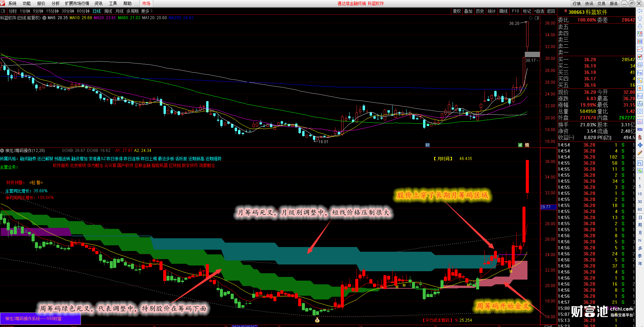This screenshot has width=644, height=327.
Task: Click the 财 marker on the main chart
Action: [x=427, y=145]
